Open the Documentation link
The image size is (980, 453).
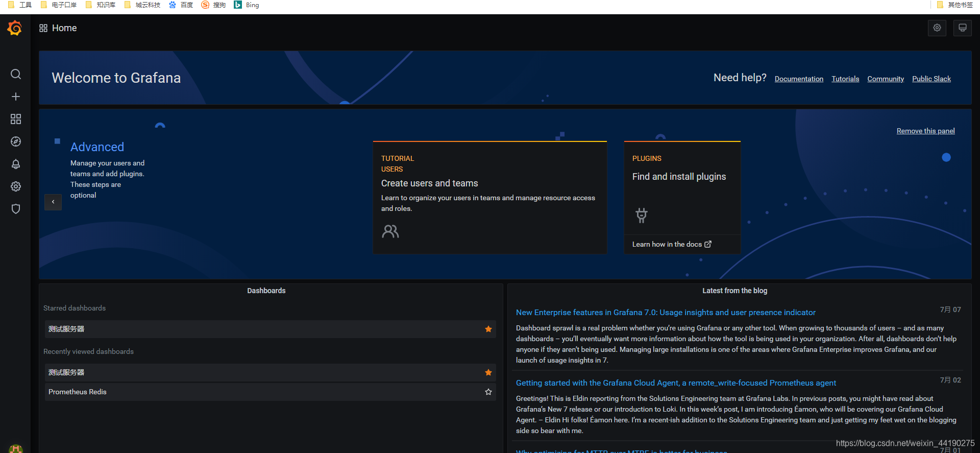click(x=799, y=79)
